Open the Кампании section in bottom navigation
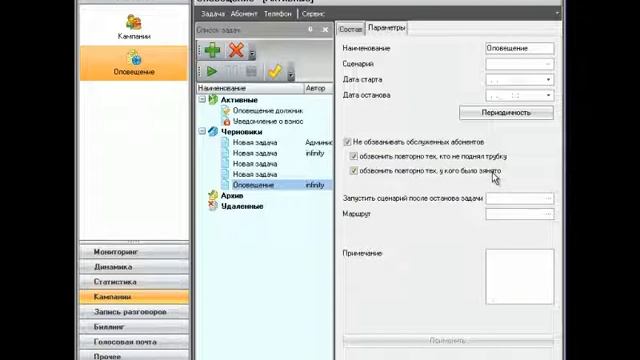This screenshot has height=360, width=640. pos(134,297)
